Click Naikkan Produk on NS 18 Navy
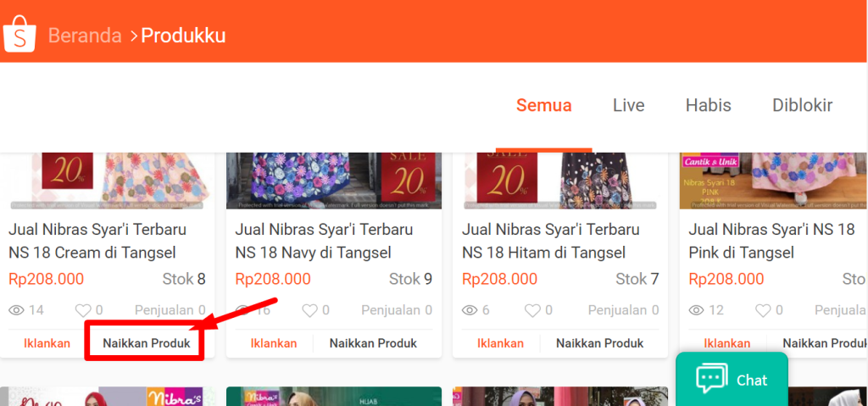Viewport: 868px width, 406px height. point(373,343)
